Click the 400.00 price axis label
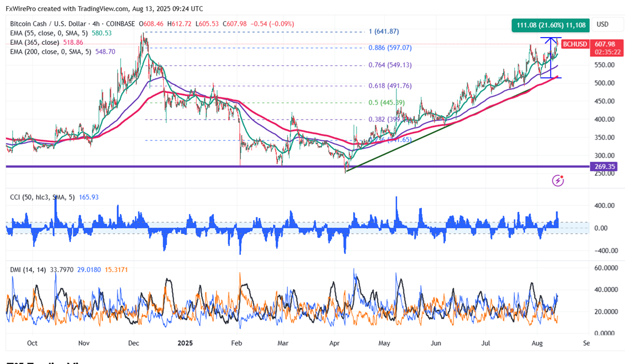 (x=605, y=119)
